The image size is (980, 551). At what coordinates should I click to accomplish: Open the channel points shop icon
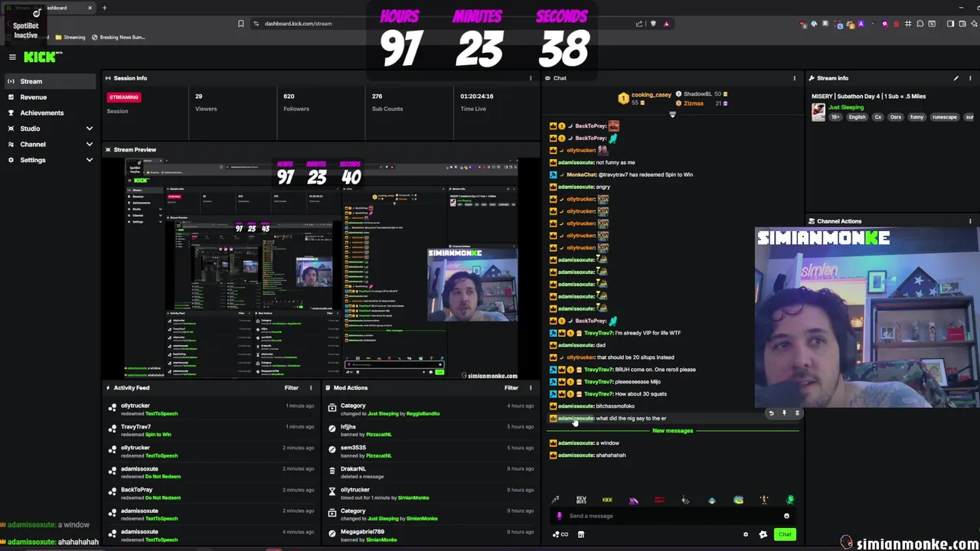[x=581, y=535]
